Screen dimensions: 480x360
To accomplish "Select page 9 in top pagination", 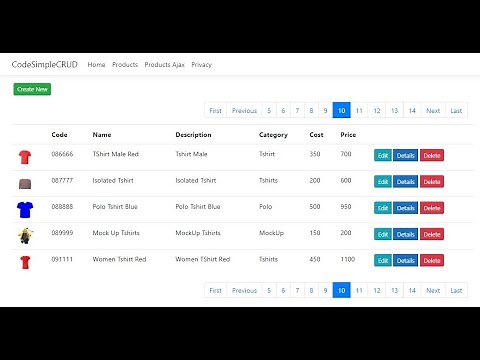I will (x=325, y=110).
